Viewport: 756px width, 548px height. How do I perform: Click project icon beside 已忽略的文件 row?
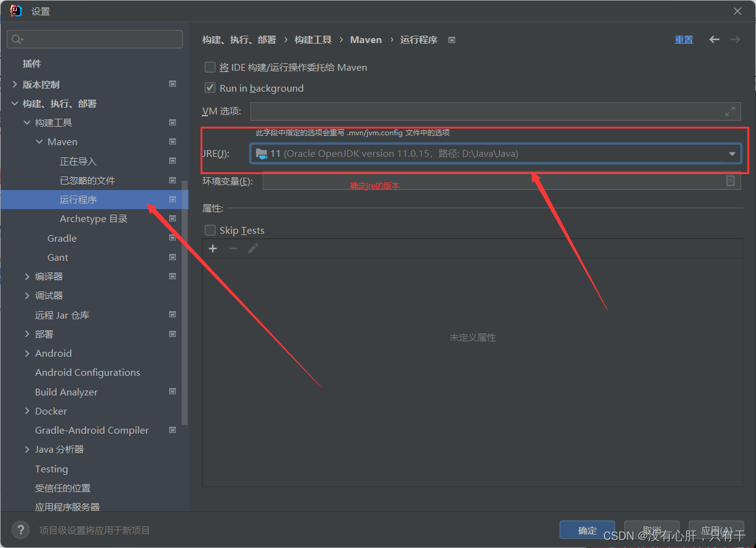(x=173, y=180)
